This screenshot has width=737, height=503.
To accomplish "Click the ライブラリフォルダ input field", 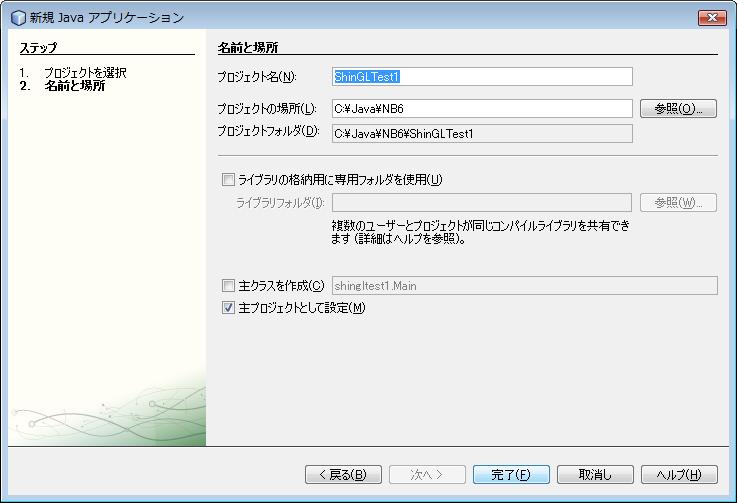I will tap(482, 203).
